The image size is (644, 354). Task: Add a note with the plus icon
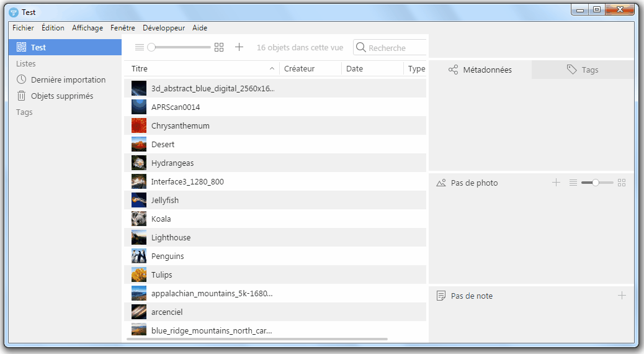point(622,295)
